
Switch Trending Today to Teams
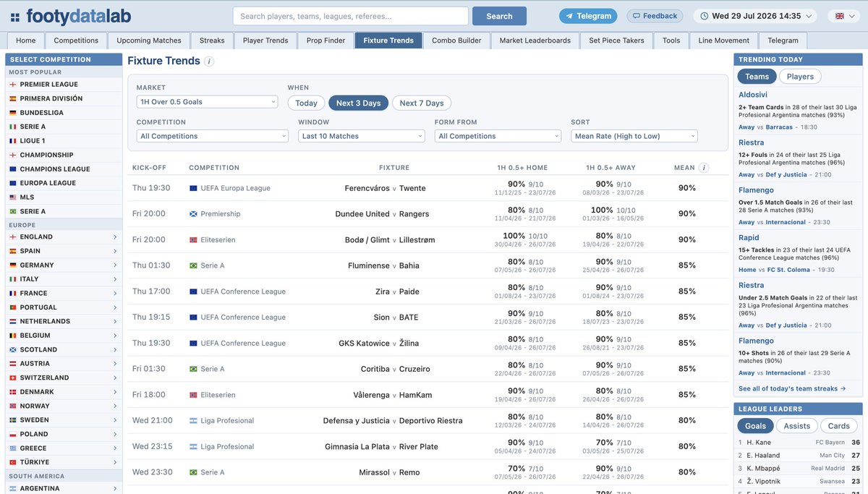click(757, 77)
